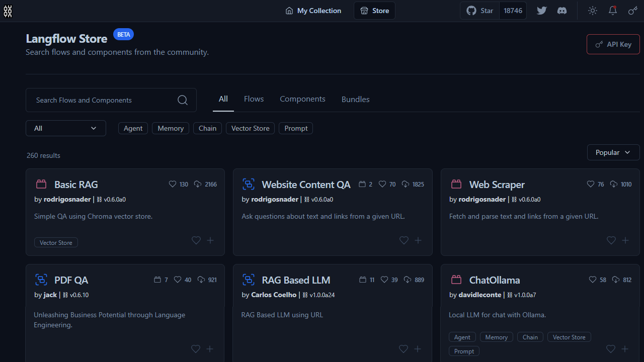
Task: Open the notifications bell icon
Action: pos(612,11)
